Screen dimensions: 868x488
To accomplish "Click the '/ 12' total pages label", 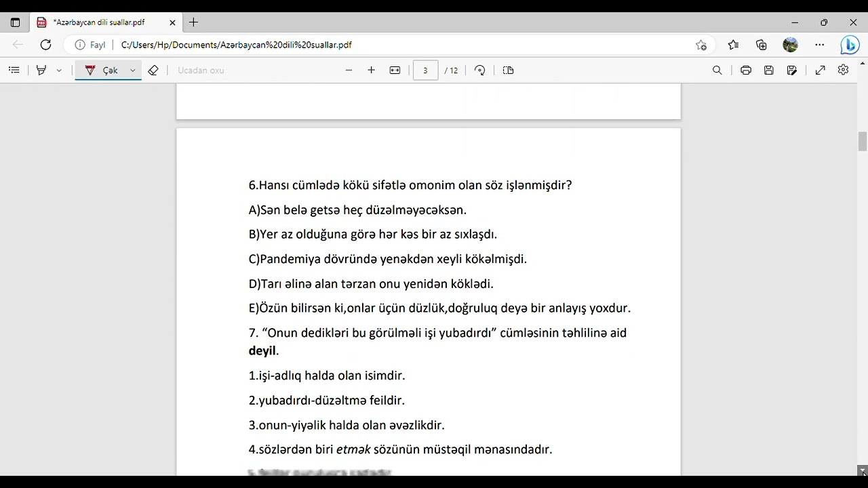I will pyautogui.click(x=451, y=70).
